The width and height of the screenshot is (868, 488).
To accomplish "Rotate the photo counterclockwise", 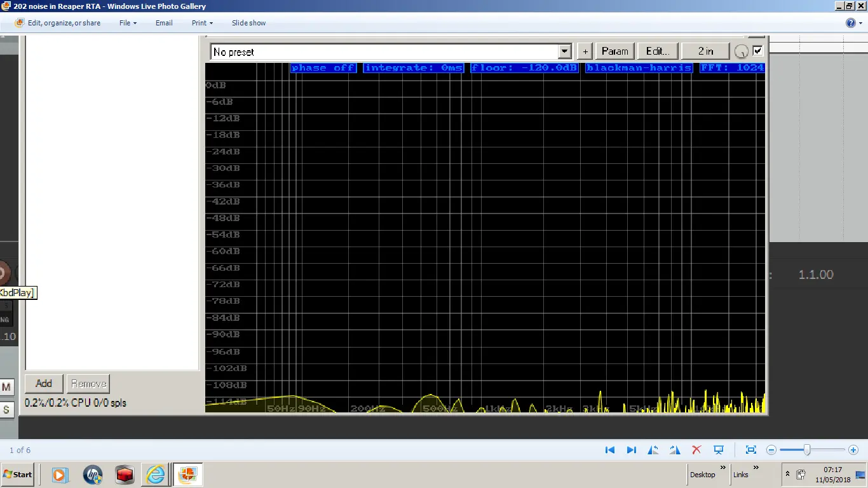I will pos(653,450).
